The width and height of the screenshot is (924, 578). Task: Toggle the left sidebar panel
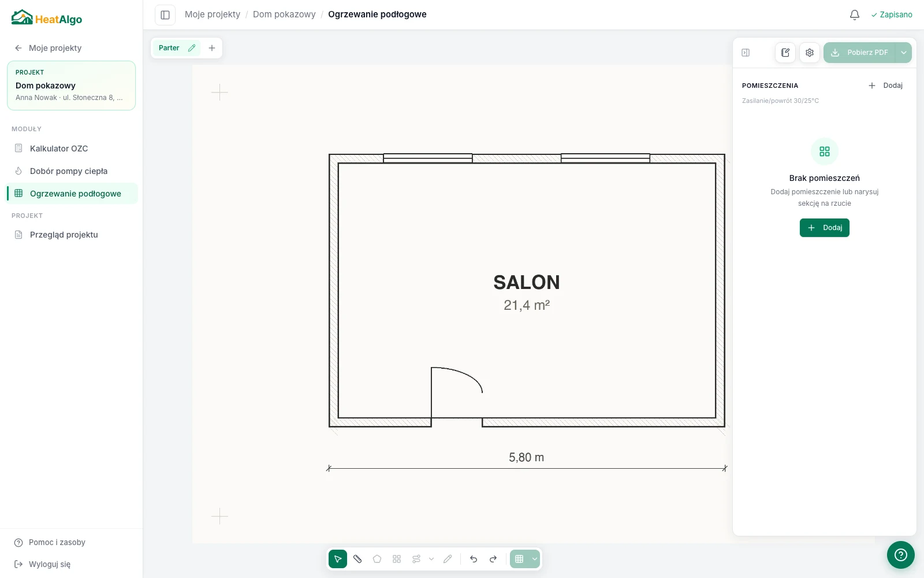tap(165, 14)
